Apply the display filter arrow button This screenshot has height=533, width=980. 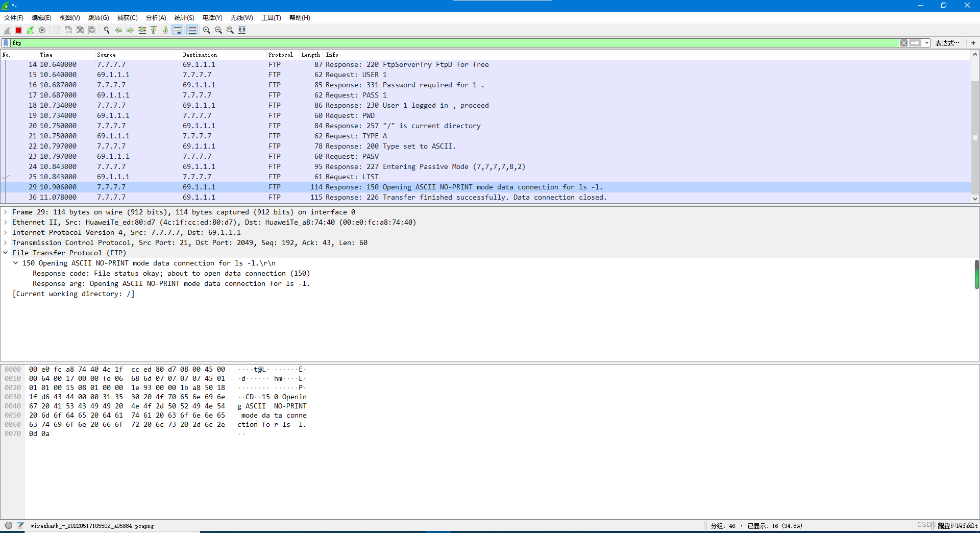(x=915, y=43)
